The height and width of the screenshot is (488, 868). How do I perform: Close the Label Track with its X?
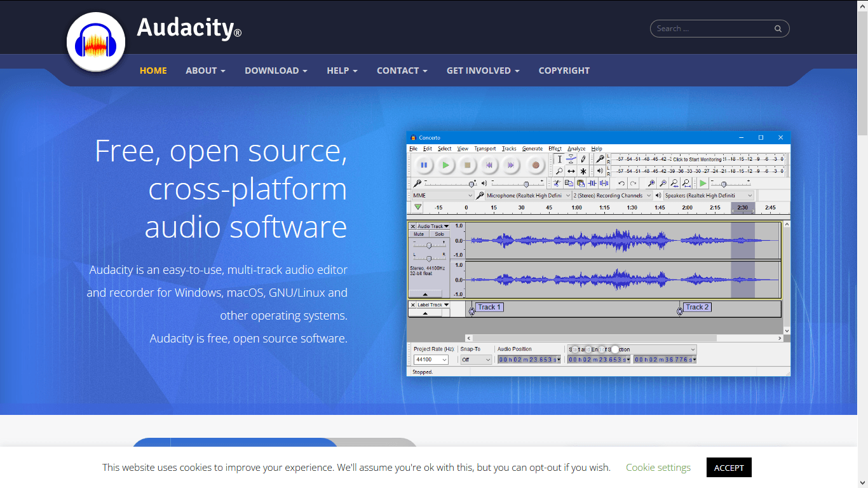click(x=412, y=305)
